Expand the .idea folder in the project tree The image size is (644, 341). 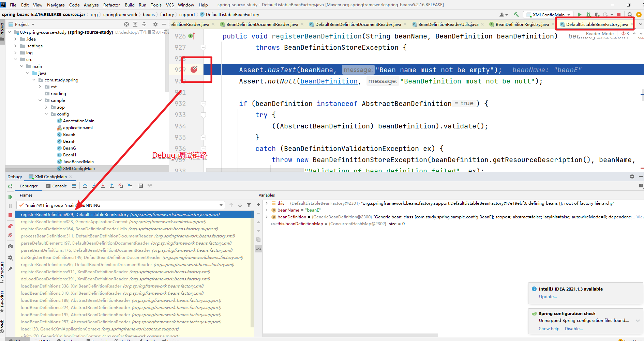(15, 39)
